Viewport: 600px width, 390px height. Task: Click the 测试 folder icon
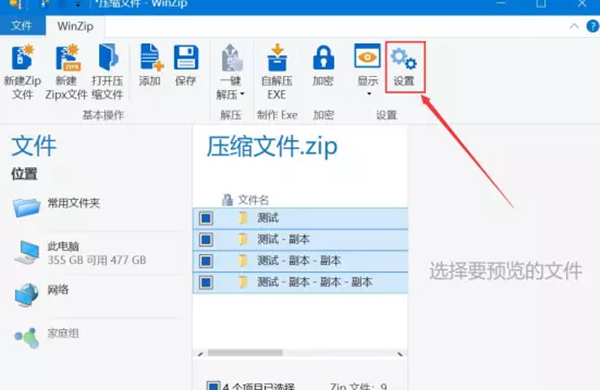tap(243, 218)
